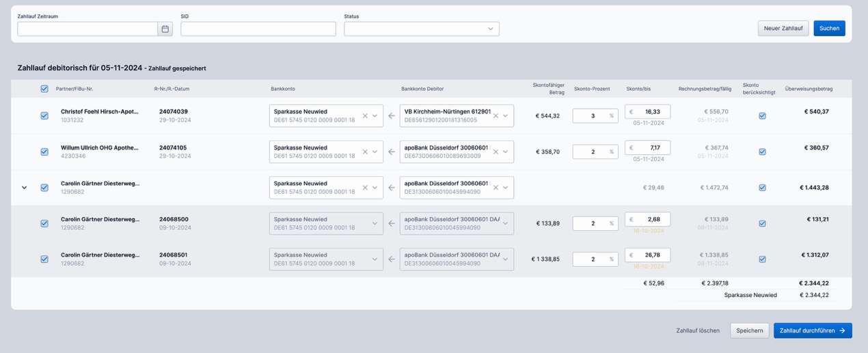Click the Zahllauf löschen link

pyautogui.click(x=697, y=330)
